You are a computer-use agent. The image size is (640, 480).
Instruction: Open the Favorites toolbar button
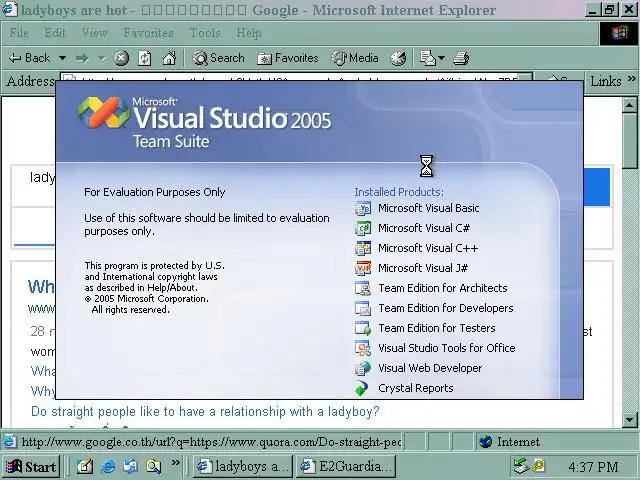[x=287, y=58]
